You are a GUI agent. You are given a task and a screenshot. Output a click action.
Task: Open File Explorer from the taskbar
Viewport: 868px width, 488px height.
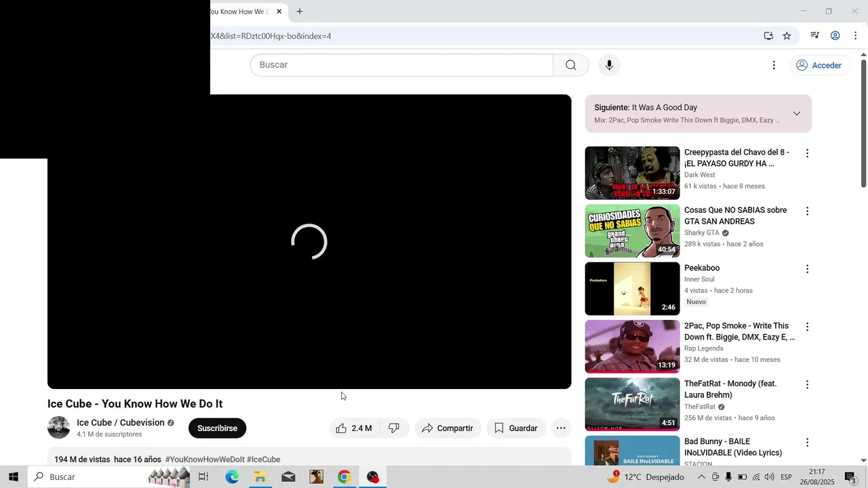[260, 477]
